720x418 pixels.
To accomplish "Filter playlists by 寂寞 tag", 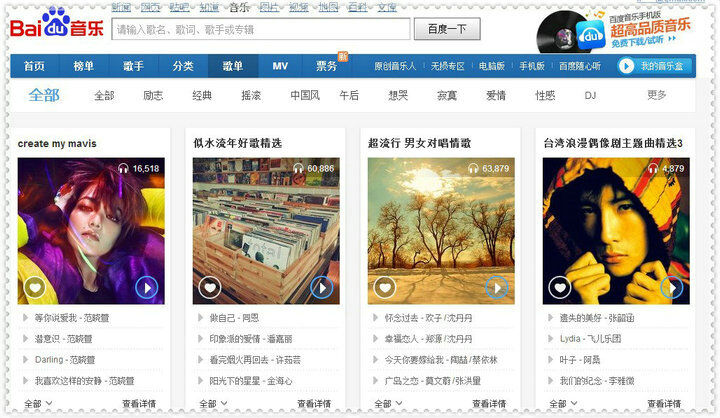I will pyautogui.click(x=447, y=96).
